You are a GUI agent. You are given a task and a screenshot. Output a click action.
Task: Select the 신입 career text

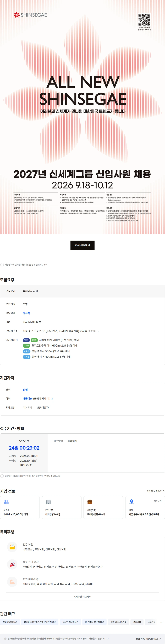tap(25, 389)
